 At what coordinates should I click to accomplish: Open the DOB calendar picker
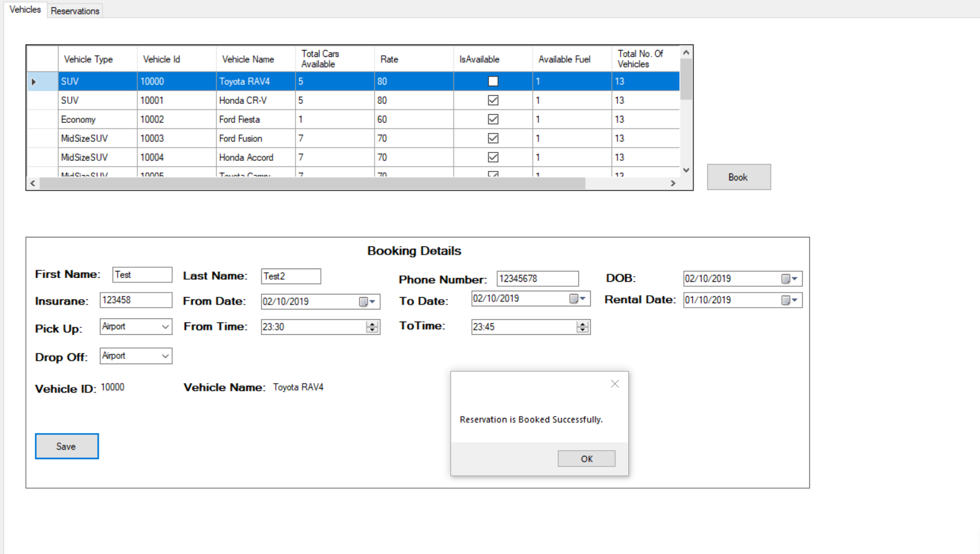[790, 279]
